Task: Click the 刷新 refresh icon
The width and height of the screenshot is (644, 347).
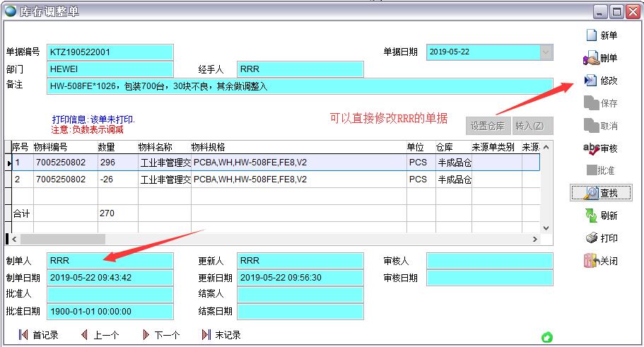Action: click(591, 216)
